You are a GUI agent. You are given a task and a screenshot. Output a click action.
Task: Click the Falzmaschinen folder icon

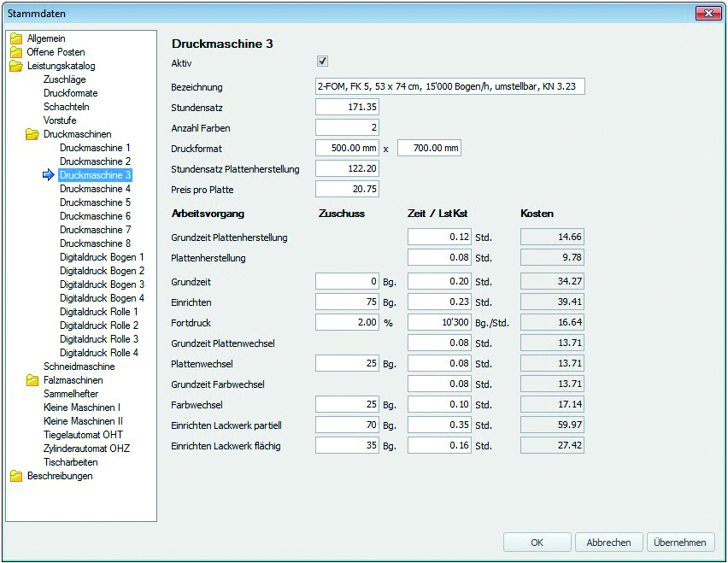(x=32, y=380)
